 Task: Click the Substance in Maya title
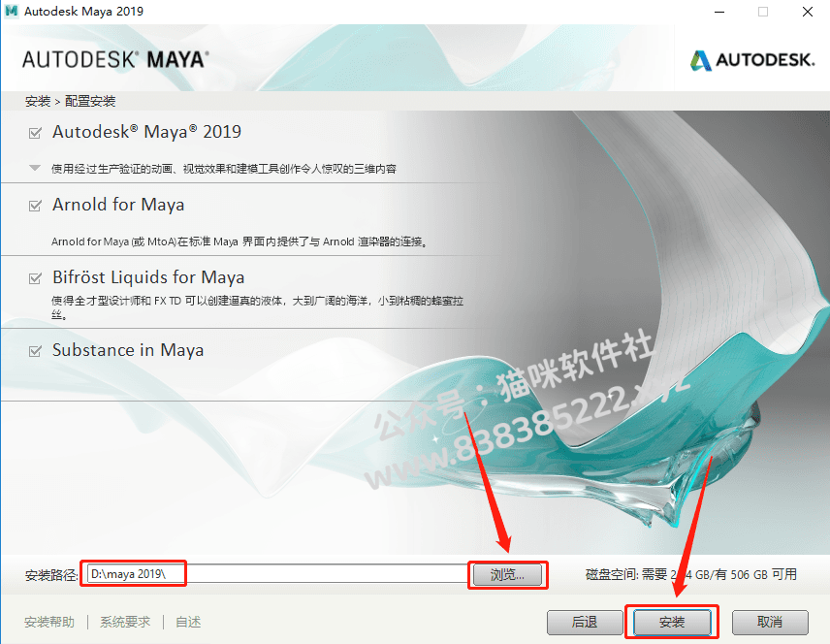click(x=128, y=350)
